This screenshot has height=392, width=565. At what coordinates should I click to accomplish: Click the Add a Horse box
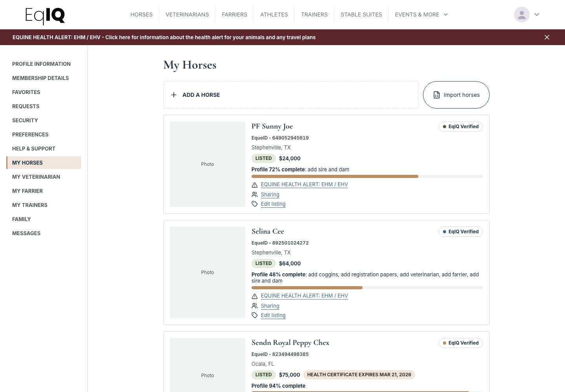pyautogui.click(x=291, y=95)
